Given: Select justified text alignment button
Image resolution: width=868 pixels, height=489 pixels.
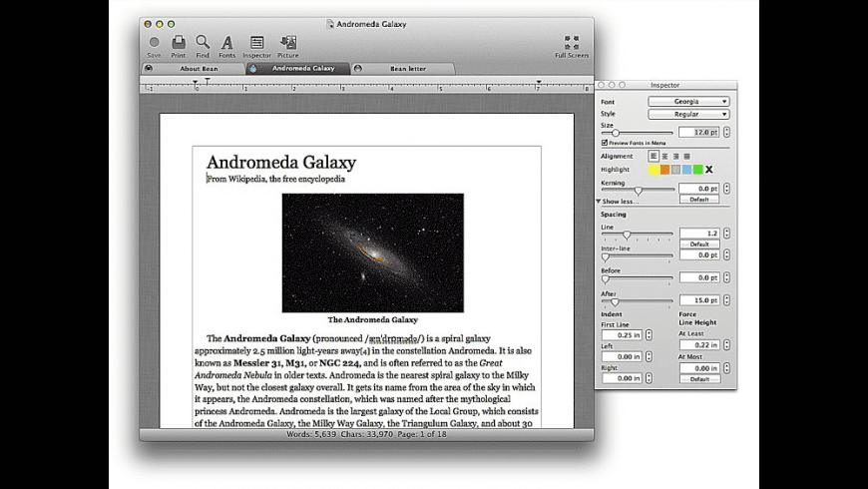Looking at the screenshot, I should point(687,157).
